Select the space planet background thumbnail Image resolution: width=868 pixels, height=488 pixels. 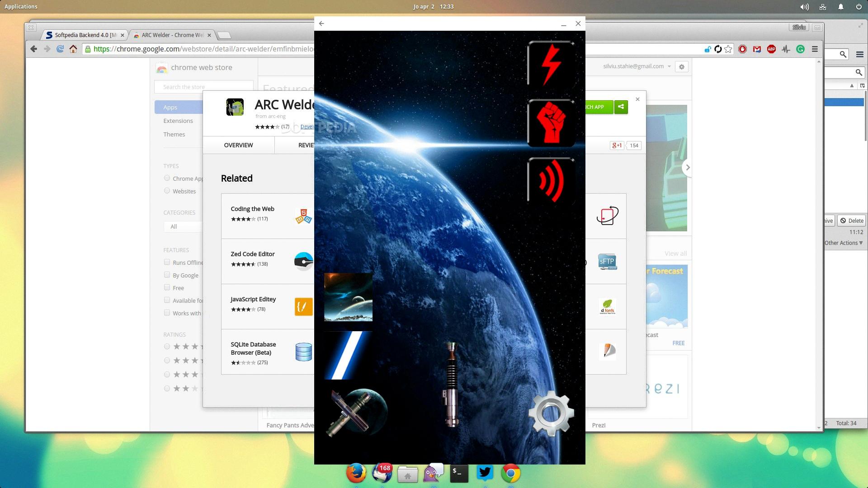click(348, 297)
